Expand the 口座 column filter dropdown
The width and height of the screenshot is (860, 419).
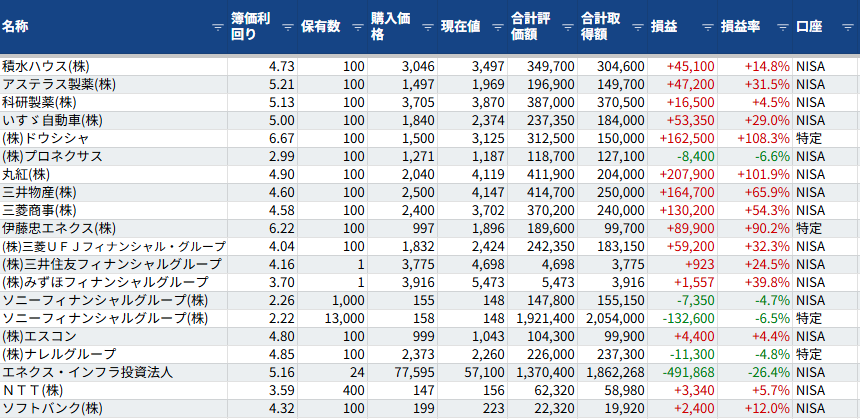848,27
